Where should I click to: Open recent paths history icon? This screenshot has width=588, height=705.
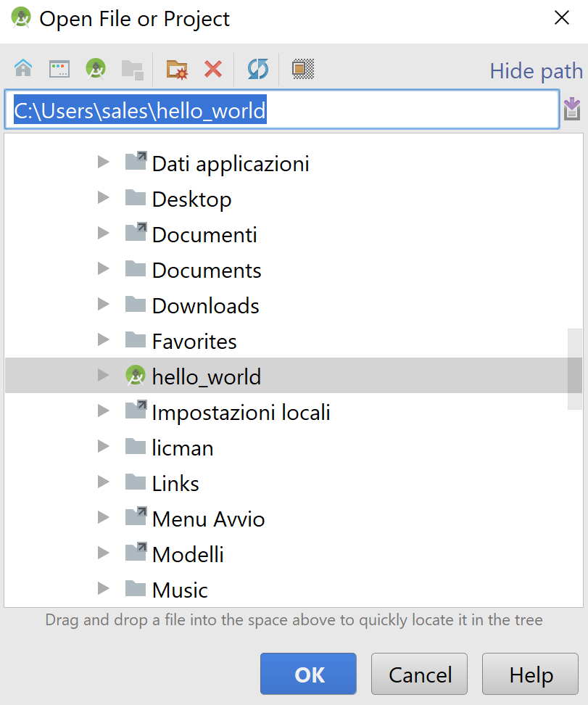[572, 109]
